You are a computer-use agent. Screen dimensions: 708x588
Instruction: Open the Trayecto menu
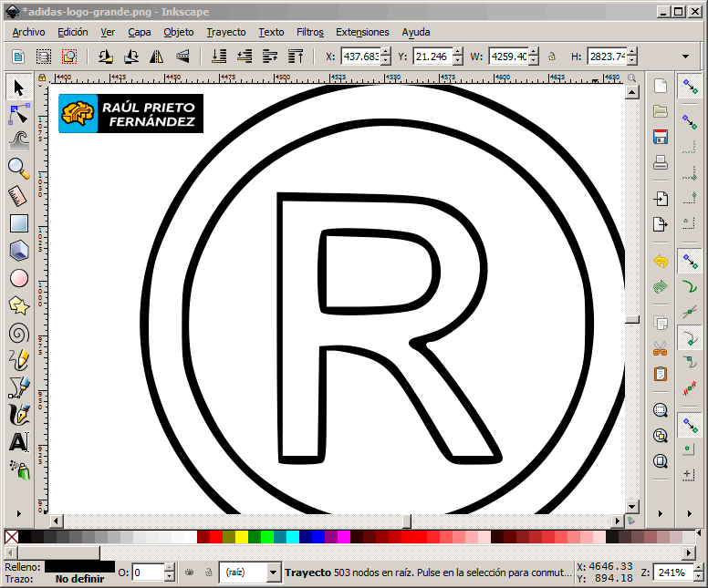click(225, 32)
